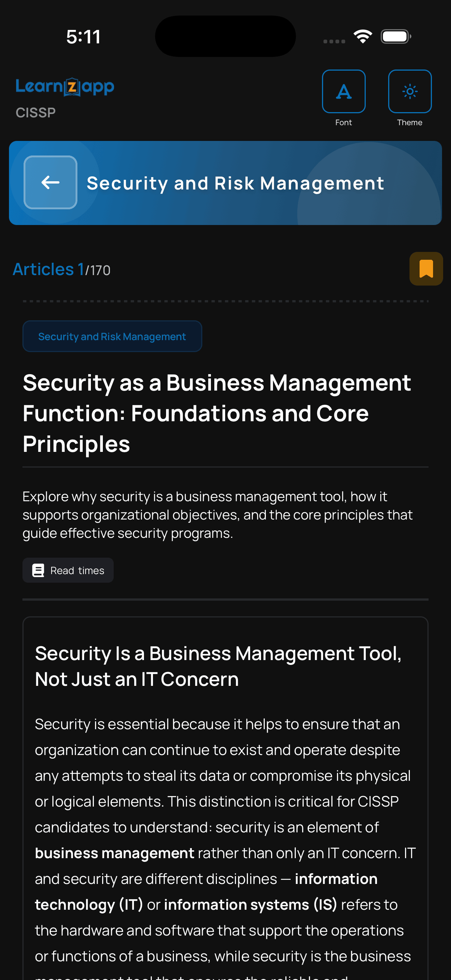451x980 pixels.
Task: Tap the Articles 1/170 counter
Action: tap(62, 269)
